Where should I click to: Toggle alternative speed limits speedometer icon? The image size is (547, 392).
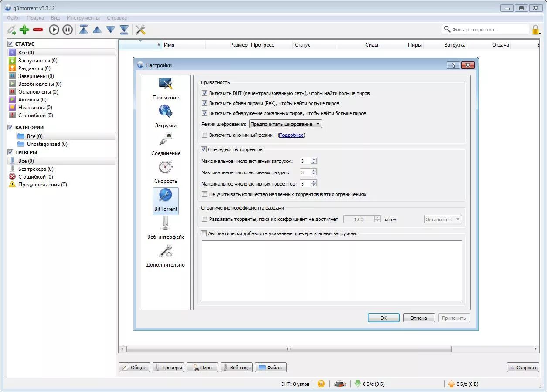tap(340, 384)
